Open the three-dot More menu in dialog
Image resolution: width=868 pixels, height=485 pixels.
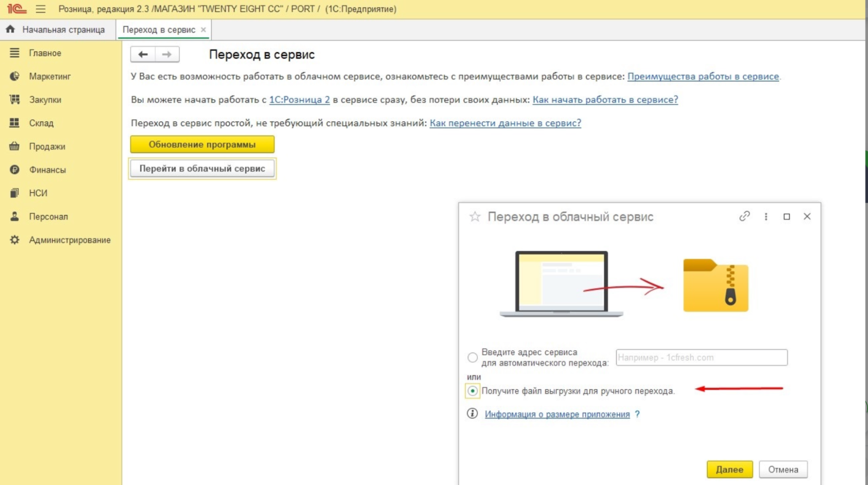(x=766, y=216)
